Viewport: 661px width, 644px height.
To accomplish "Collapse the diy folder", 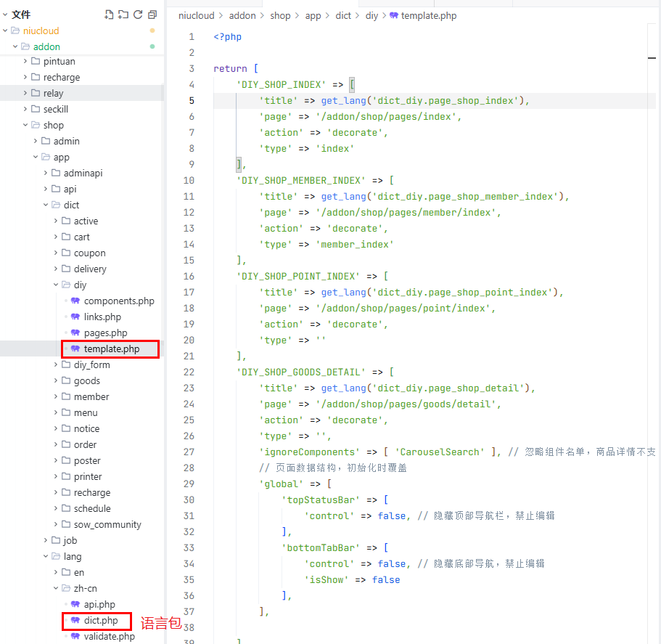I will click(56, 285).
